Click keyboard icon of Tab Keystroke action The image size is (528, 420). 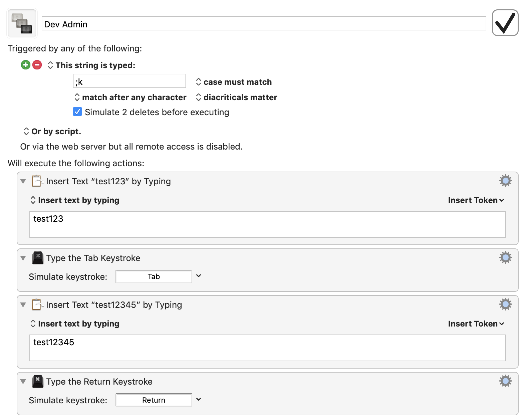[38, 258]
